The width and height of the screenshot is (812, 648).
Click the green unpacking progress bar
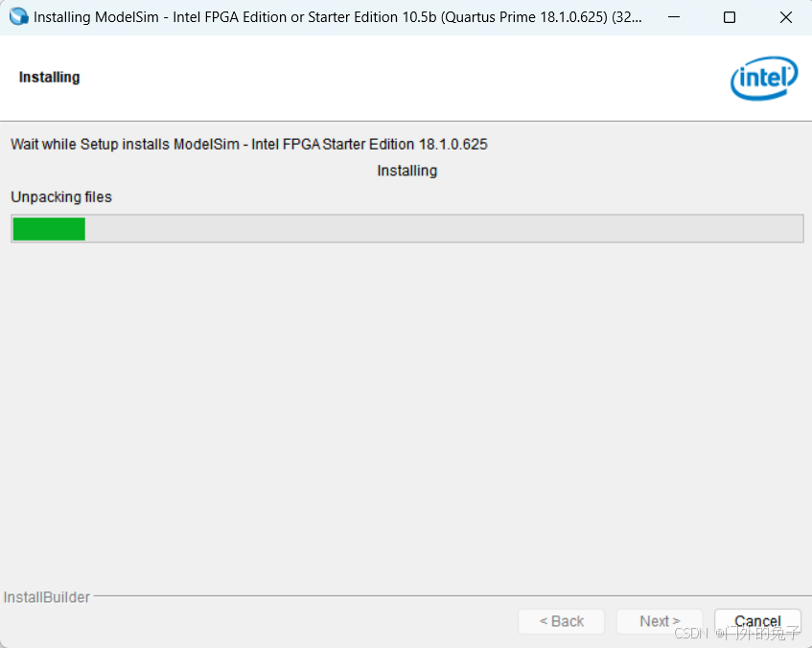click(x=407, y=228)
